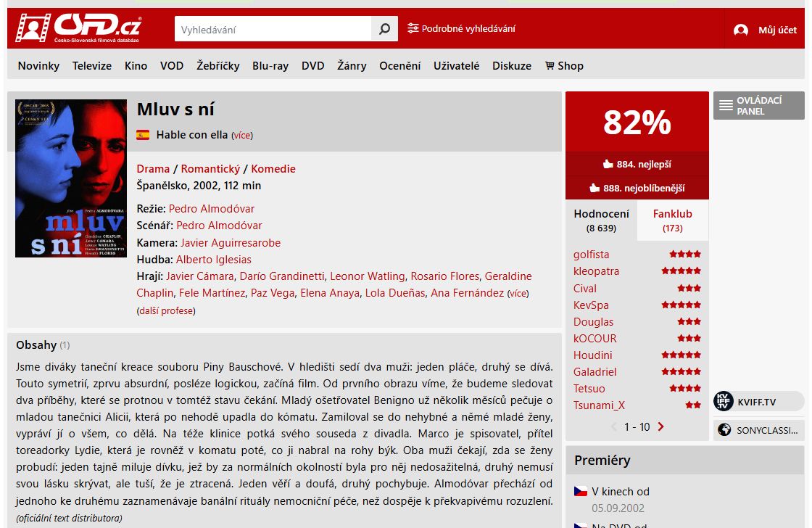Click the ČSFD.cz logo
This screenshot has height=528, width=812.
coord(78,28)
